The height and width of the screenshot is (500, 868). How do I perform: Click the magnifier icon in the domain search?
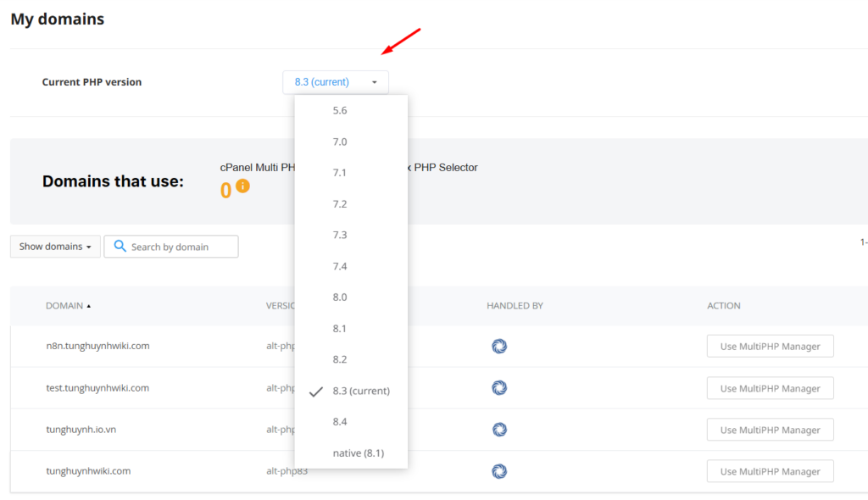120,247
